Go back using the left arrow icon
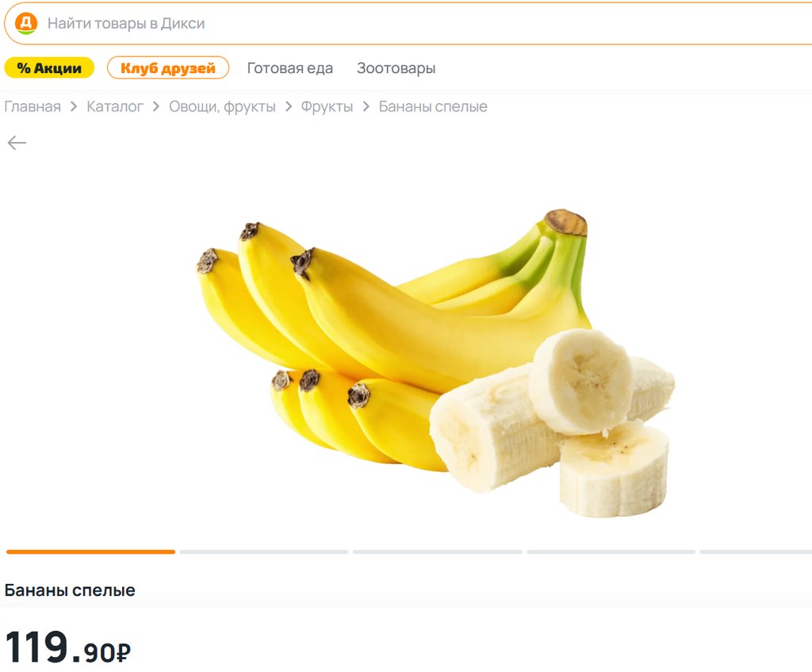The image size is (812, 672). [x=17, y=143]
